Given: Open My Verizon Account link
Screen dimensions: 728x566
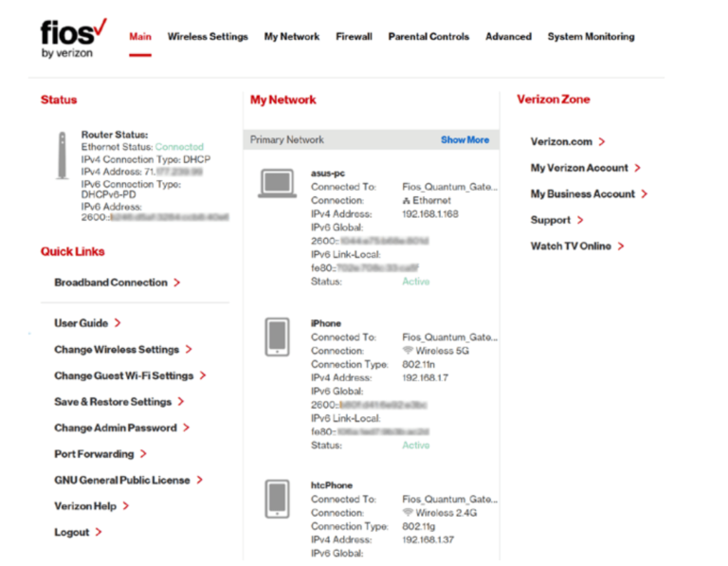Looking at the screenshot, I should coord(579,168).
